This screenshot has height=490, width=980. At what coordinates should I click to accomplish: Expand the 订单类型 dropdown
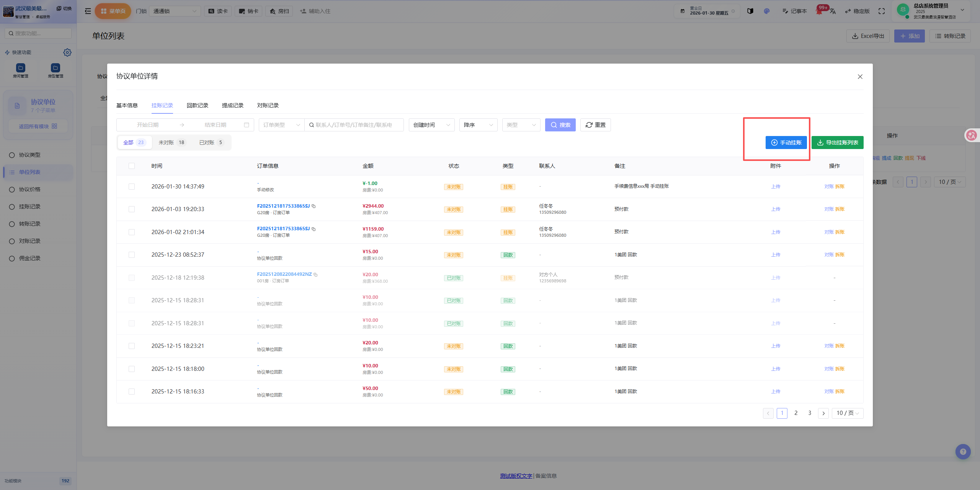click(x=281, y=125)
